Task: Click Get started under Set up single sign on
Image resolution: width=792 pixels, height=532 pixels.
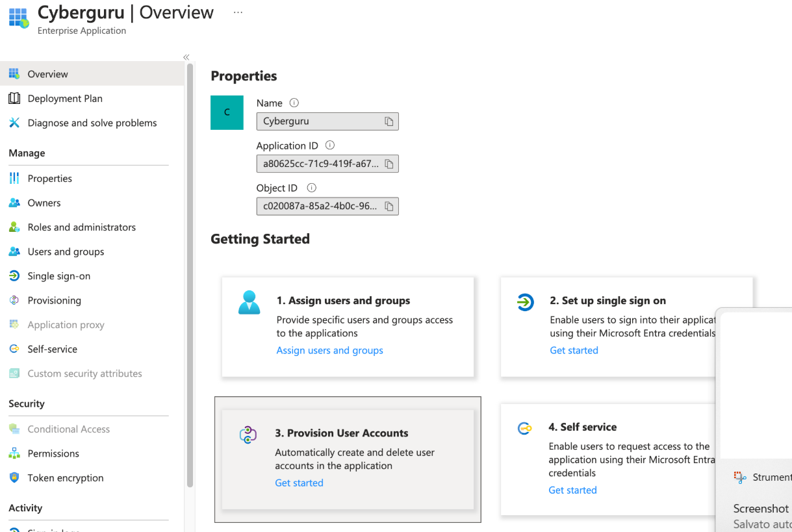Action: 574,350
